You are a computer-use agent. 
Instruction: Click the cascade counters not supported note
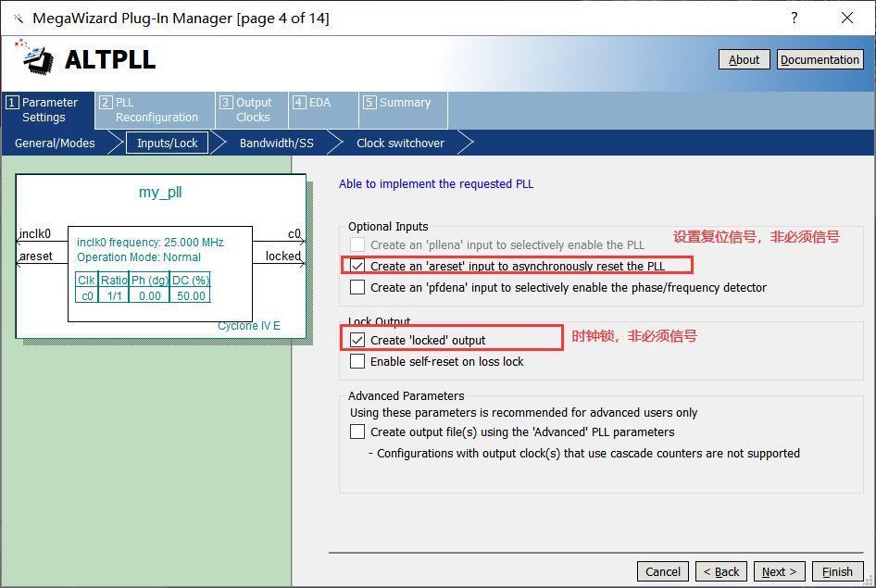(x=584, y=453)
